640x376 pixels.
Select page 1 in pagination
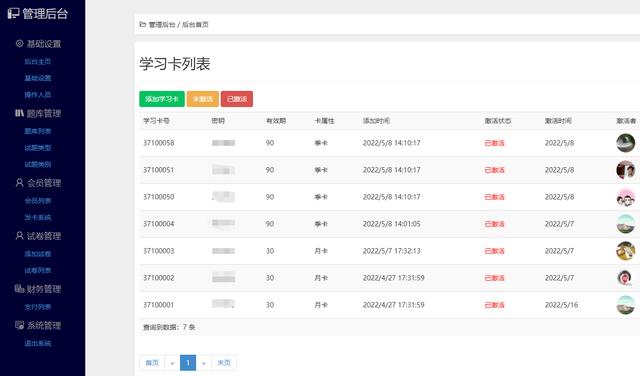click(x=188, y=363)
